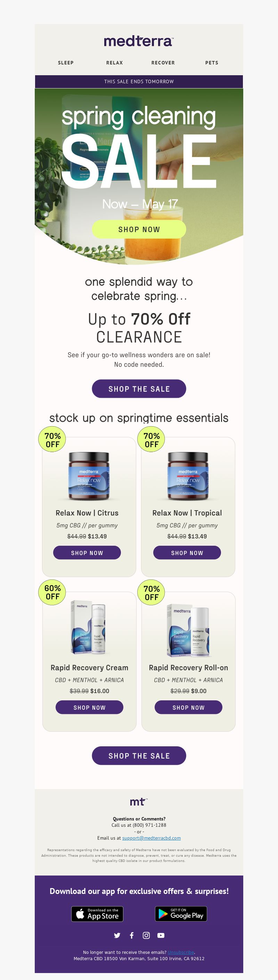The height and width of the screenshot is (980, 278).
Task: Open the Twitter social icon
Action: (x=117, y=935)
